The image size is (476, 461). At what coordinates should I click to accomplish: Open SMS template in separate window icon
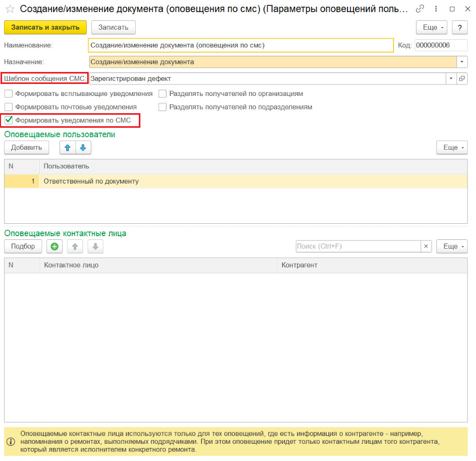(462, 79)
